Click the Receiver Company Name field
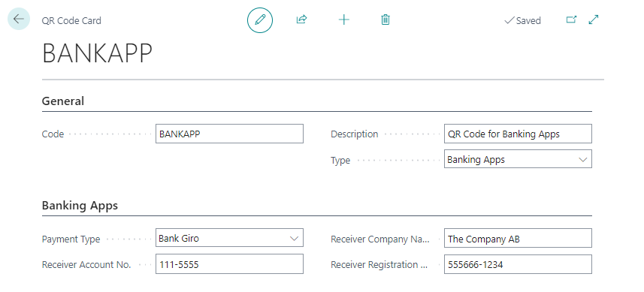 pyautogui.click(x=518, y=238)
